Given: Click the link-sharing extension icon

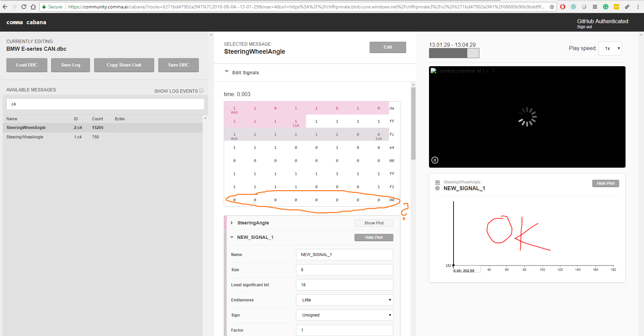Looking at the screenshot, I should 627,6.
